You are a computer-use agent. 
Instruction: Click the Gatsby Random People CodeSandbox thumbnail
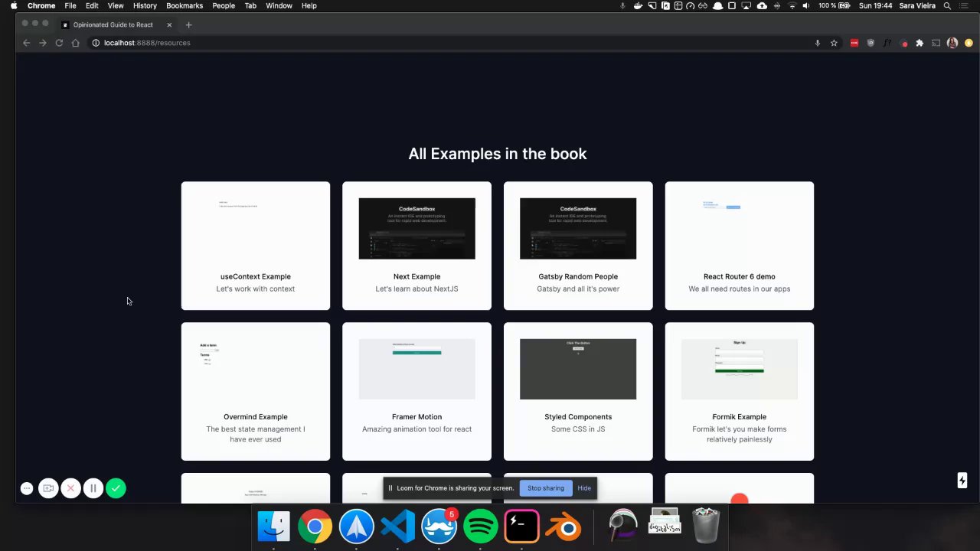[578, 229]
